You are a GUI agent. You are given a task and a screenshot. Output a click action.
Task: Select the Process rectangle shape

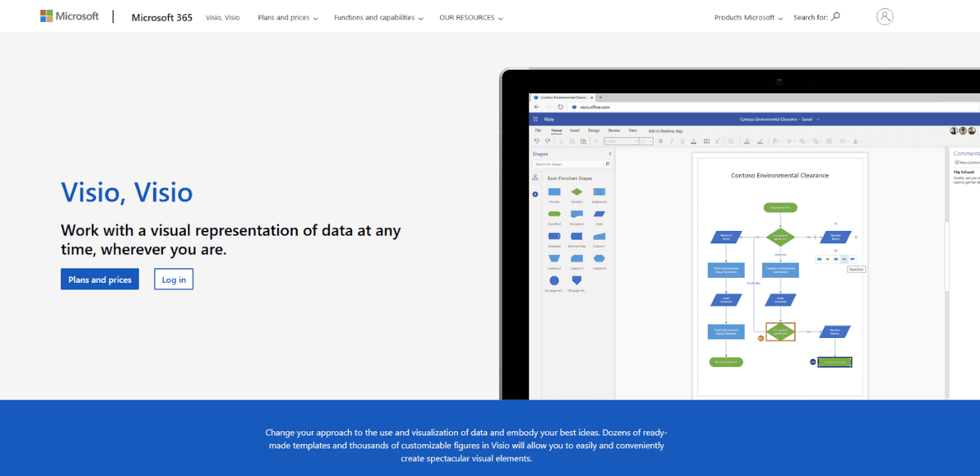pos(554,192)
